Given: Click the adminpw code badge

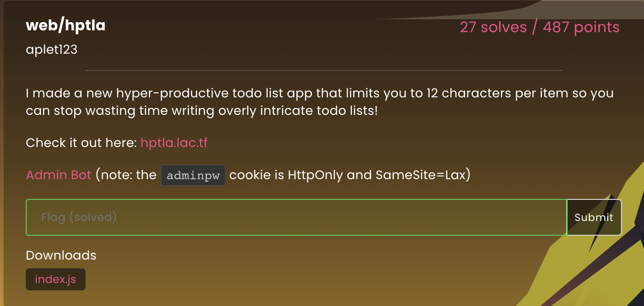Looking at the screenshot, I should point(193,176).
